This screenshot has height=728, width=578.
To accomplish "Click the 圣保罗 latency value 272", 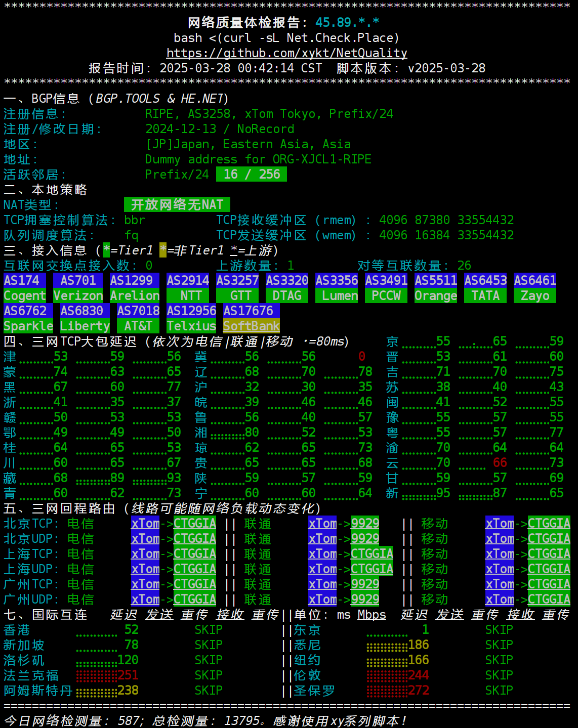I will [x=419, y=691].
